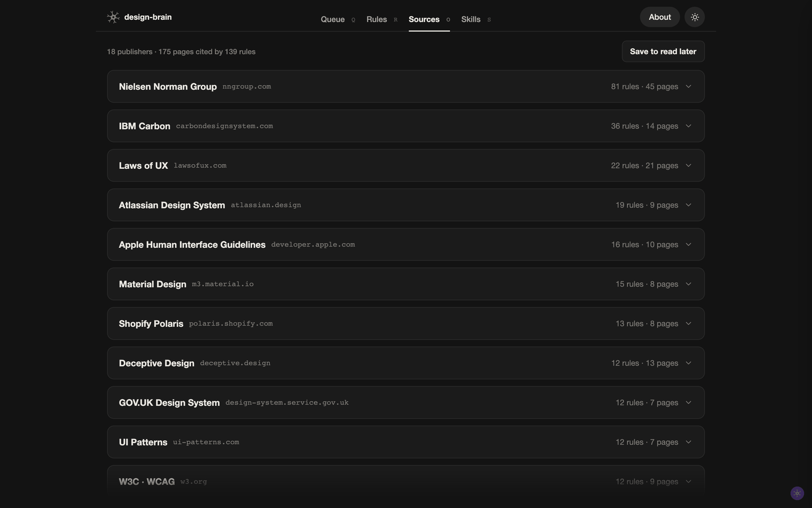Click Save to read later
This screenshot has height=508, width=812.
click(663, 51)
